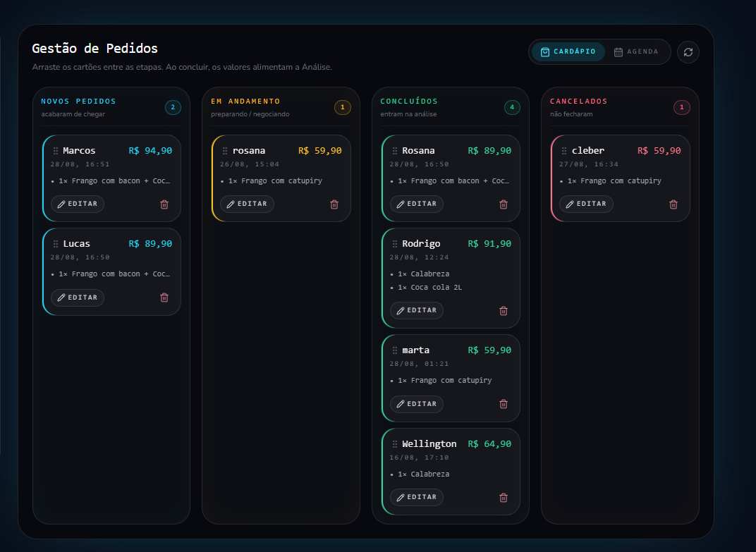The width and height of the screenshot is (756, 552).
Task: Grab the drag handle on Lucas card
Action: point(56,244)
